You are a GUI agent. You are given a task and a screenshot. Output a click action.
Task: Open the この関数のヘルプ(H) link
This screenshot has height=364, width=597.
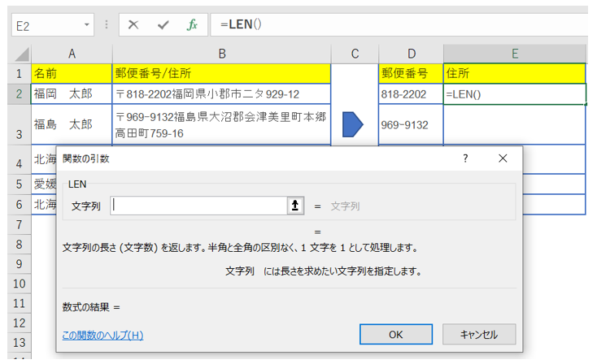point(102,335)
